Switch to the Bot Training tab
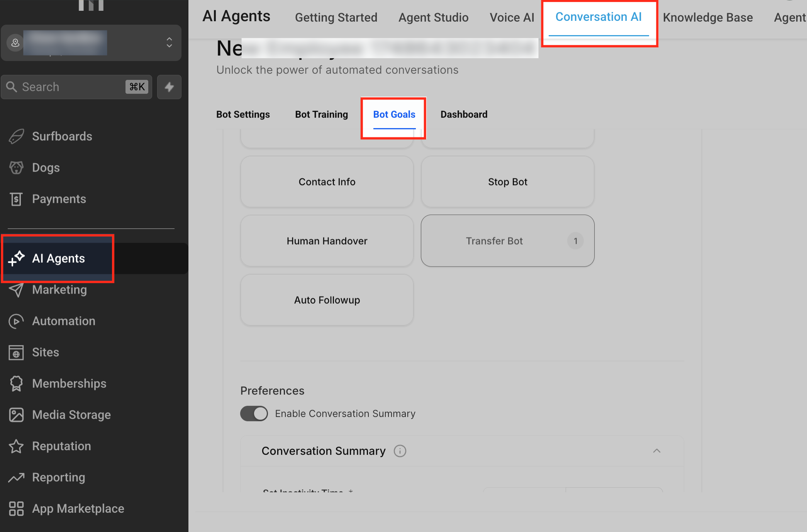This screenshot has width=807, height=532. click(x=321, y=115)
